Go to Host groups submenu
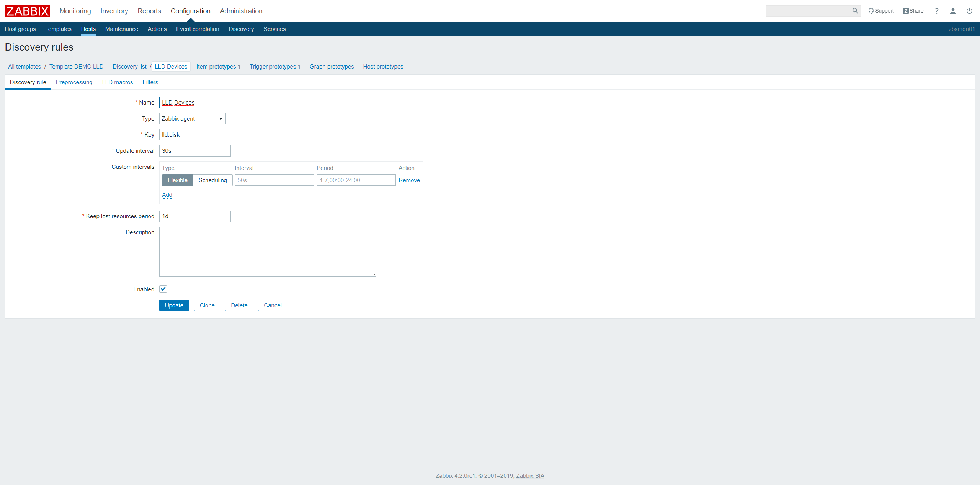Viewport: 980px width, 485px height. tap(20, 29)
